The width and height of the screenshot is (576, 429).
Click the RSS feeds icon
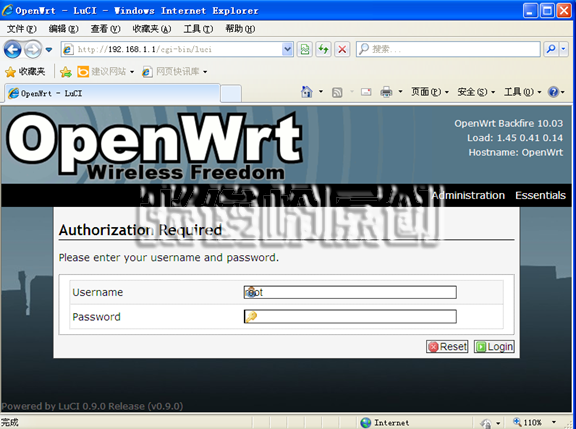tap(337, 92)
